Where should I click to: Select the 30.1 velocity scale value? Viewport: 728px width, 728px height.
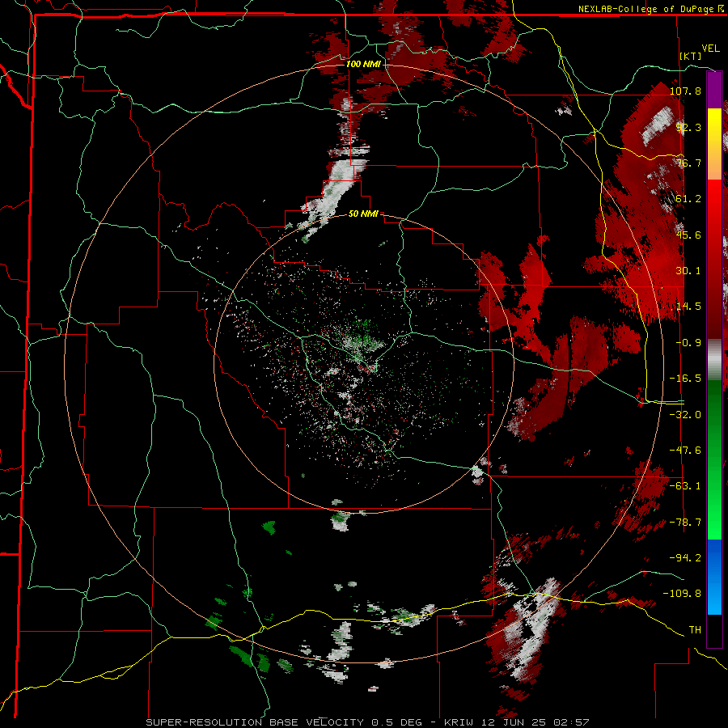(x=688, y=271)
